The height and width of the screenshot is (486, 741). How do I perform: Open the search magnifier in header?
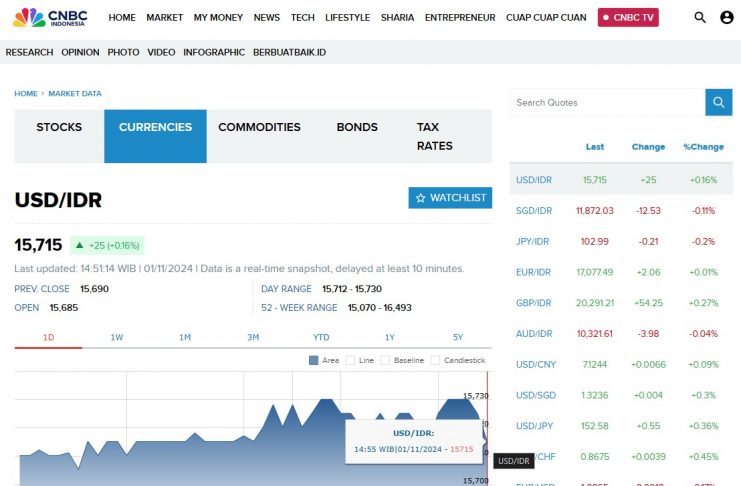[700, 17]
